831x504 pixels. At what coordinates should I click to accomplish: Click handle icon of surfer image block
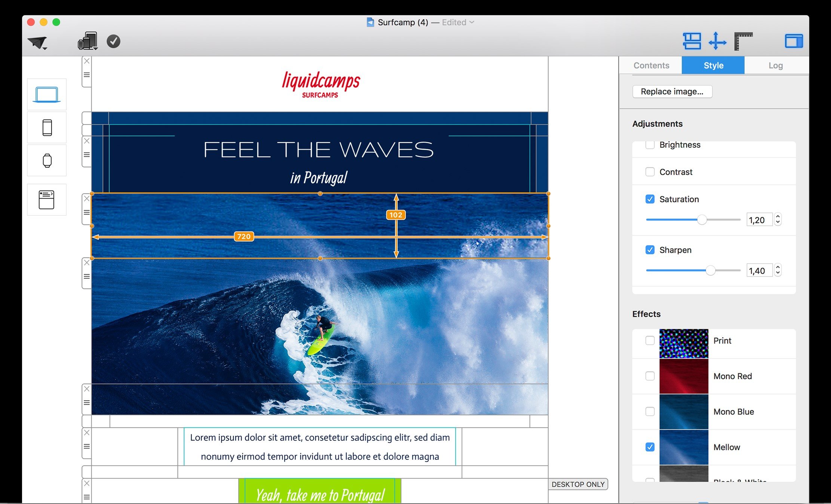pyautogui.click(x=87, y=277)
